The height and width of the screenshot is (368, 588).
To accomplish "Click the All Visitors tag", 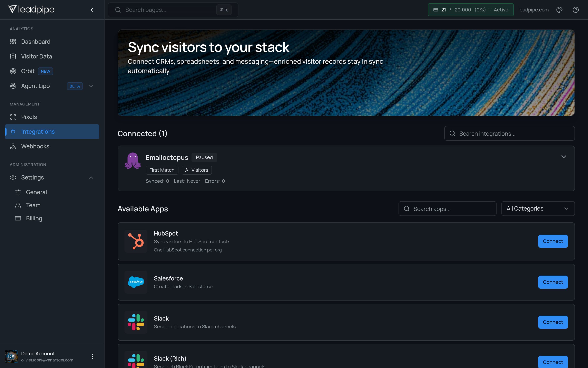I will point(197,170).
